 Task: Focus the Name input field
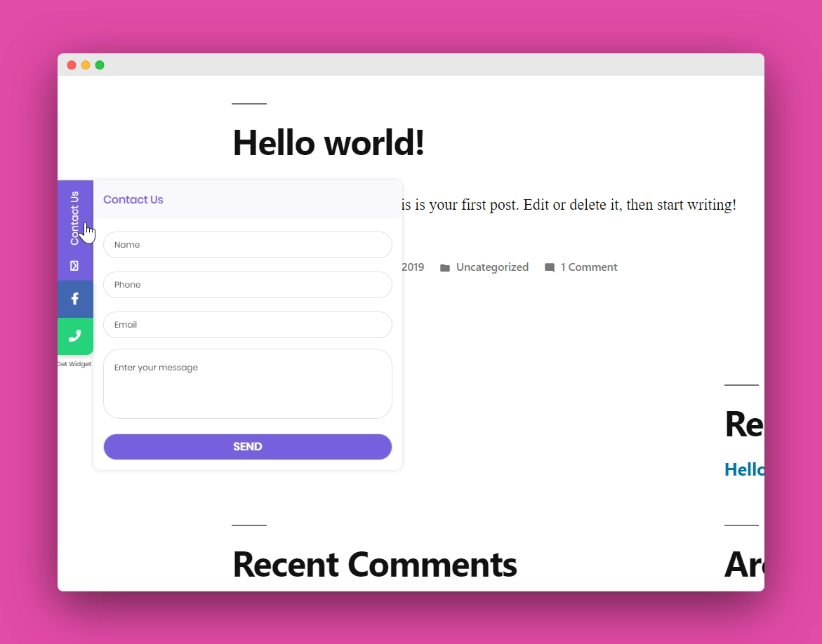(247, 245)
